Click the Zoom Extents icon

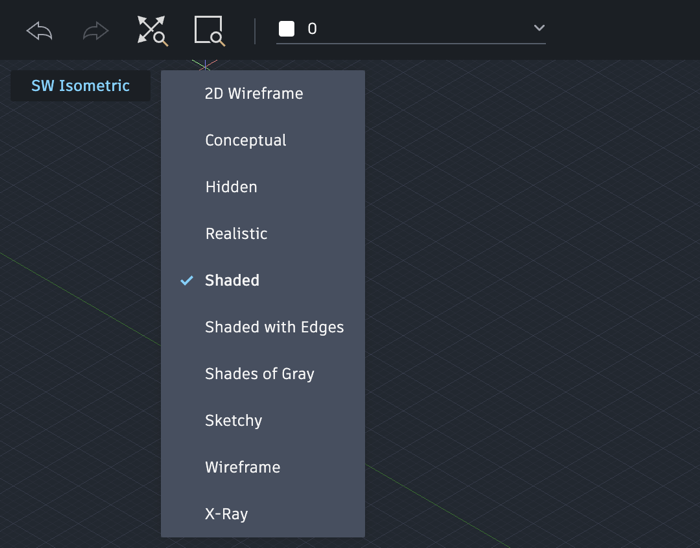(152, 30)
